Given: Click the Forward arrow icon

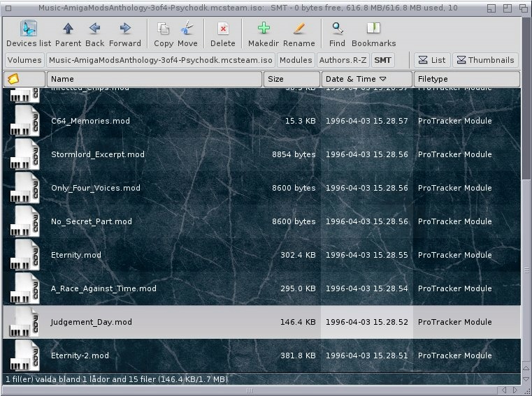Looking at the screenshot, I should pyautogui.click(x=125, y=29).
